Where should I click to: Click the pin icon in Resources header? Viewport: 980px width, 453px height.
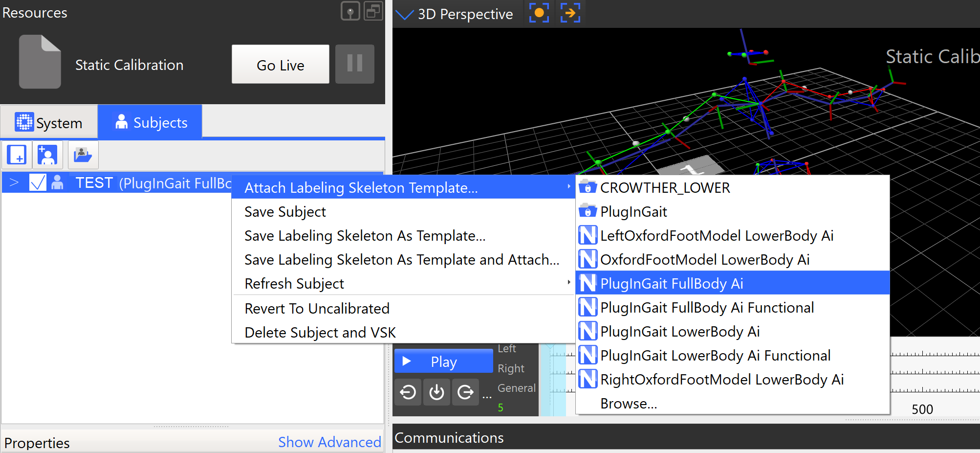pyautogui.click(x=350, y=11)
